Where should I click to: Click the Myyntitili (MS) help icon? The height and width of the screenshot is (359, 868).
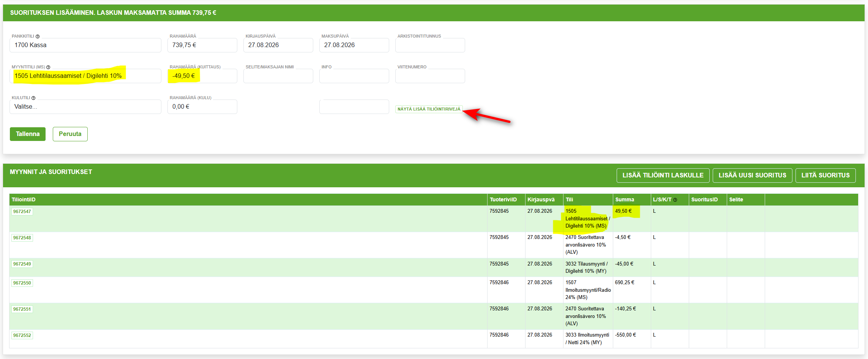click(48, 67)
